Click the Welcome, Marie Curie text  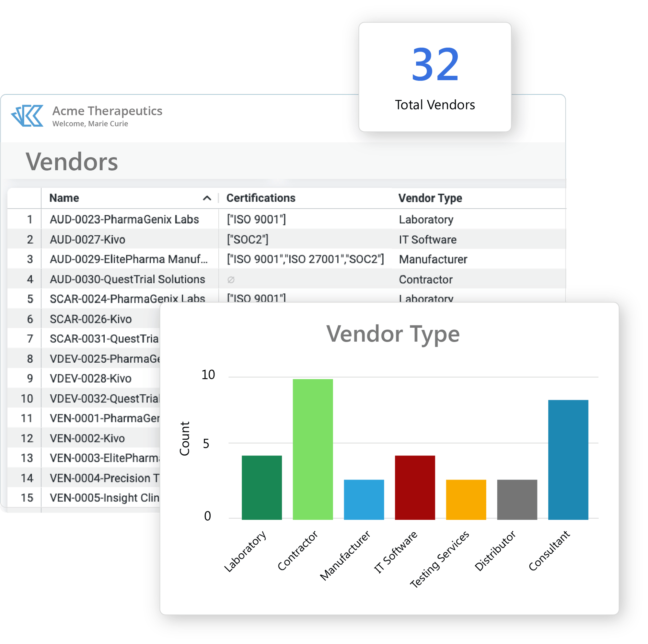[x=90, y=124]
